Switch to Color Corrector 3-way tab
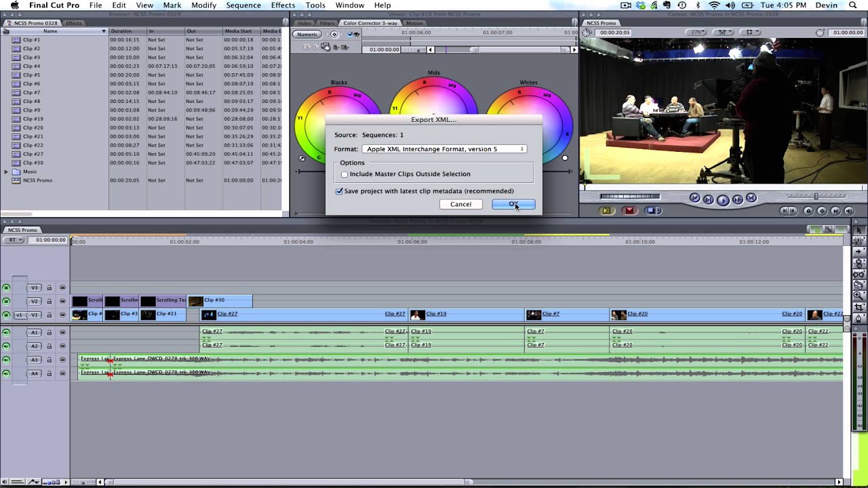The image size is (868, 488). (x=370, y=23)
